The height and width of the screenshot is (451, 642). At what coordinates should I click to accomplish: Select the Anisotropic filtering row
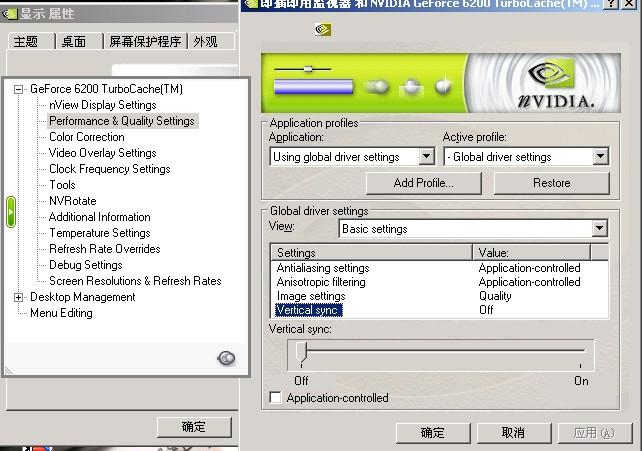point(439,282)
